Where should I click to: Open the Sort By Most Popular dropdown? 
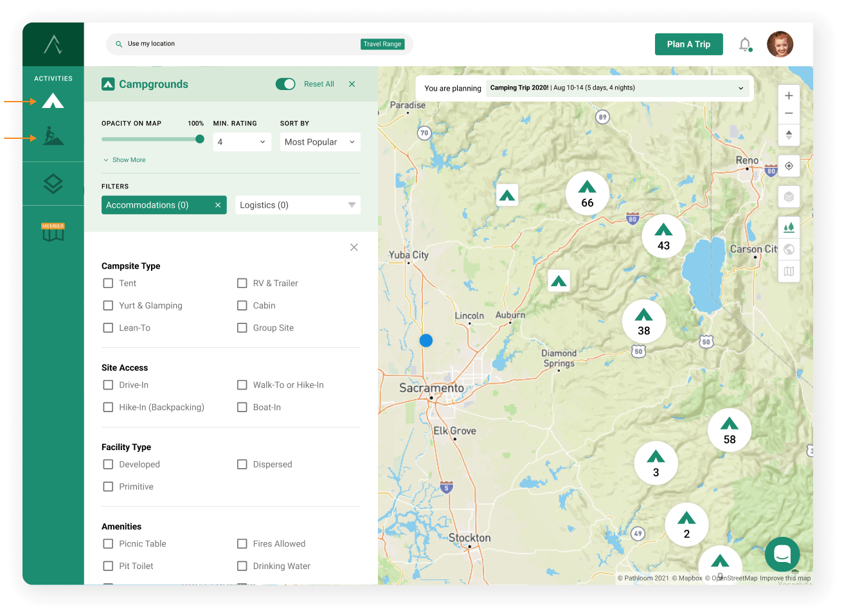(x=319, y=142)
